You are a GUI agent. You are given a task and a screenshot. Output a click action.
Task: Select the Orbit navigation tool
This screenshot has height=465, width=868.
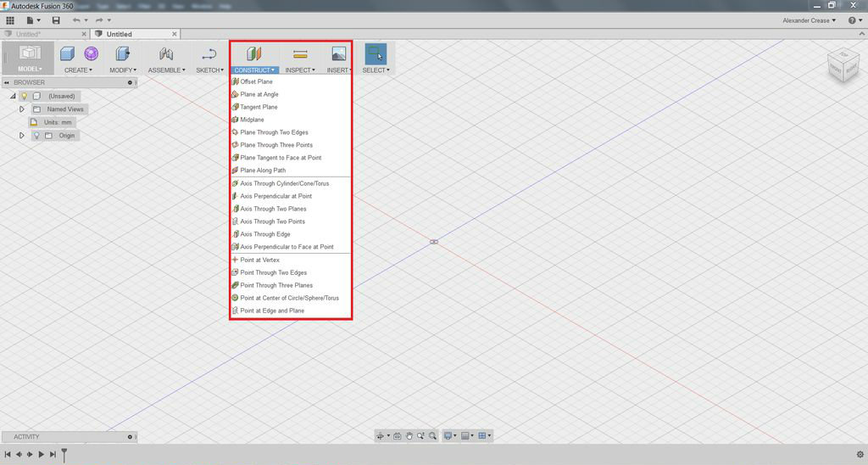coord(381,436)
